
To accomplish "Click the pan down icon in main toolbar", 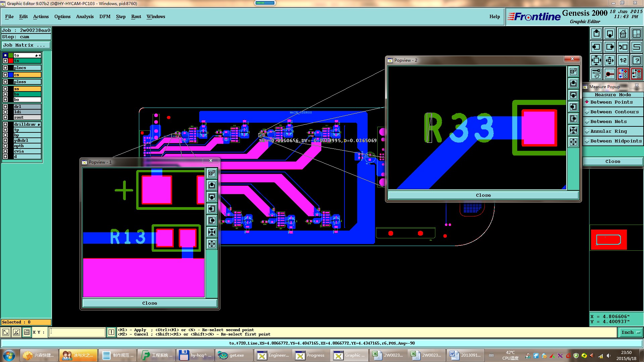I will [610, 34].
